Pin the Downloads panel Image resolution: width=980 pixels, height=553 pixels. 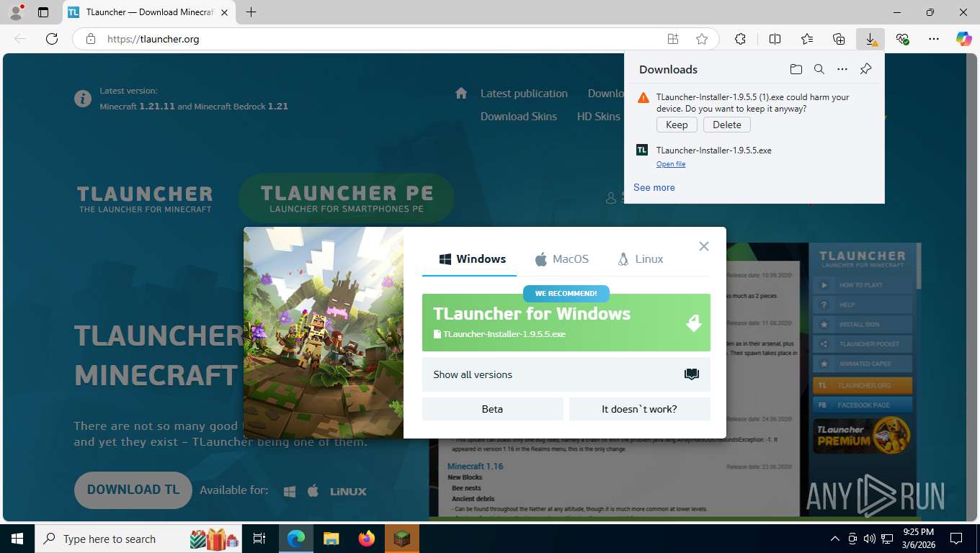866,69
